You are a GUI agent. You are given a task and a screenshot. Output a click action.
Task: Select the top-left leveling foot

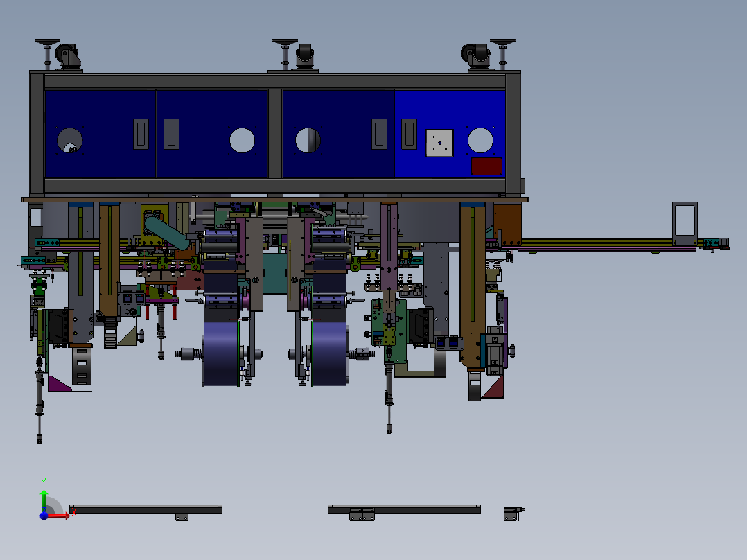click(47, 54)
